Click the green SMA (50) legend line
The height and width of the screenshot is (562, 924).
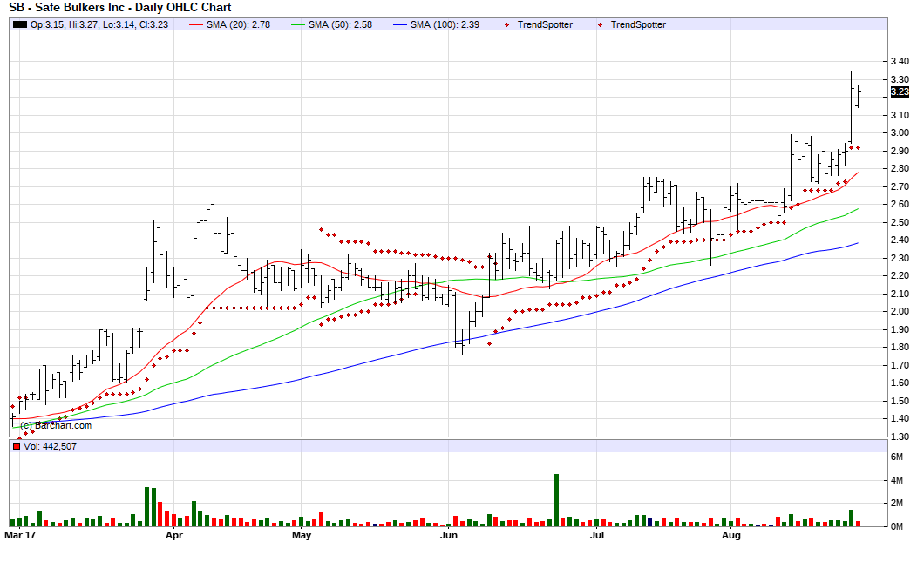[298, 24]
